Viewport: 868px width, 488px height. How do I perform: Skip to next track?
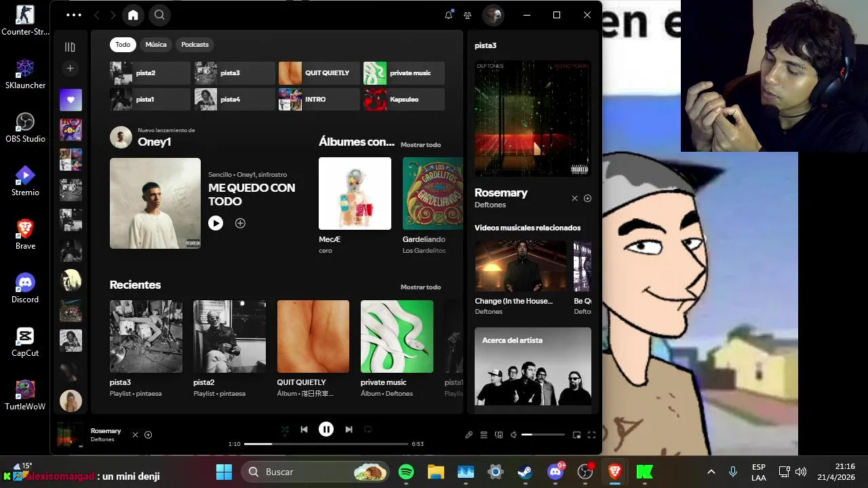tap(349, 429)
